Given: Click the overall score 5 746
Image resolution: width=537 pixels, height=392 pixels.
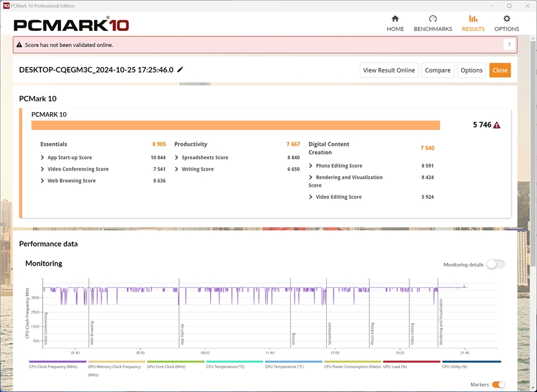Looking at the screenshot, I should (482, 125).
